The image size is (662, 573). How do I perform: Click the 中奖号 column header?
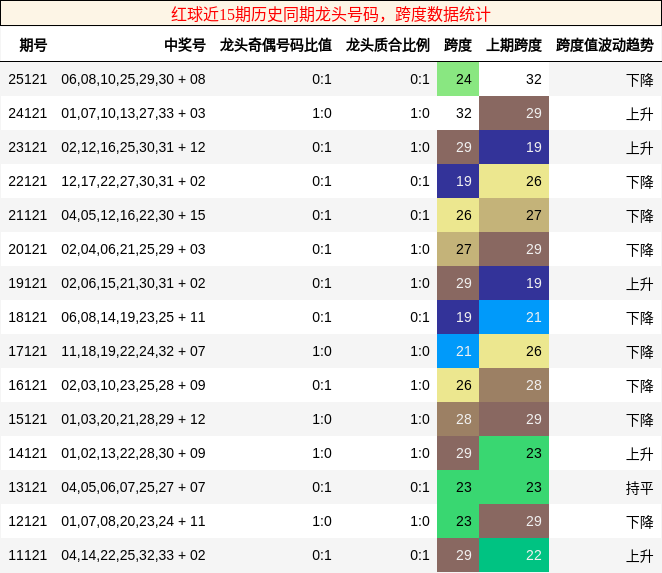[184, 45]
